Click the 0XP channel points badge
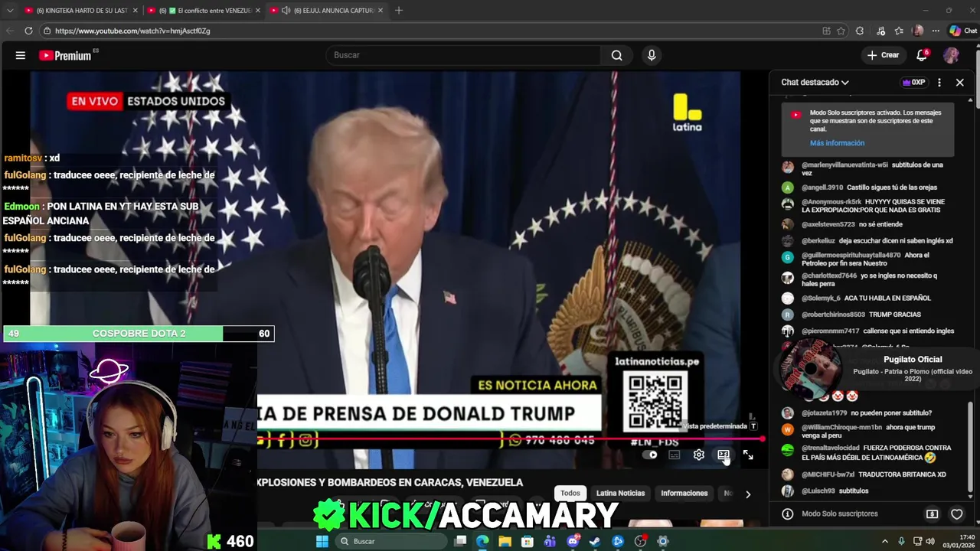Image resolution: width=980 pixels, height=551 pixels. pos(913,82)
